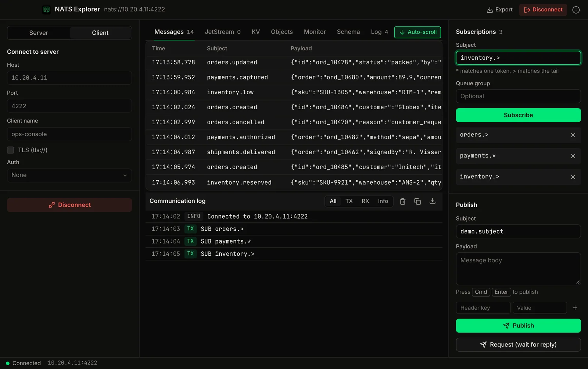The height and width of the screenshot is (369, 588).
Task: Download the communication log
Action: (433, 201)
